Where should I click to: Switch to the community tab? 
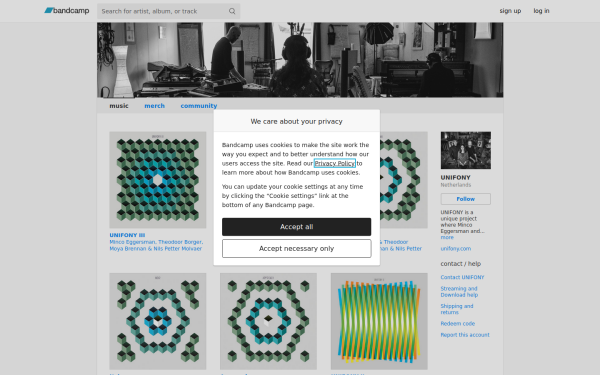[199, 106]
